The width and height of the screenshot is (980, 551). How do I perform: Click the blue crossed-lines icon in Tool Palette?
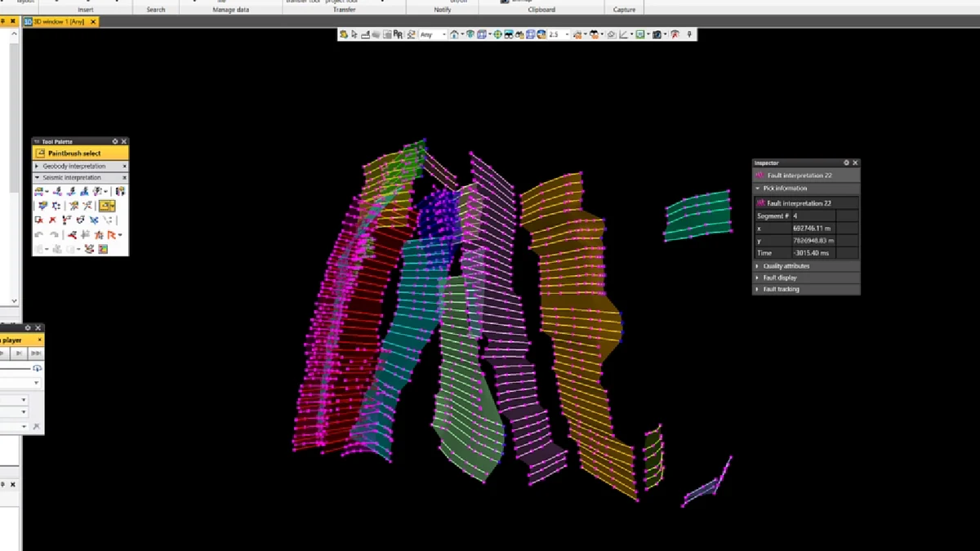point(94,220)
